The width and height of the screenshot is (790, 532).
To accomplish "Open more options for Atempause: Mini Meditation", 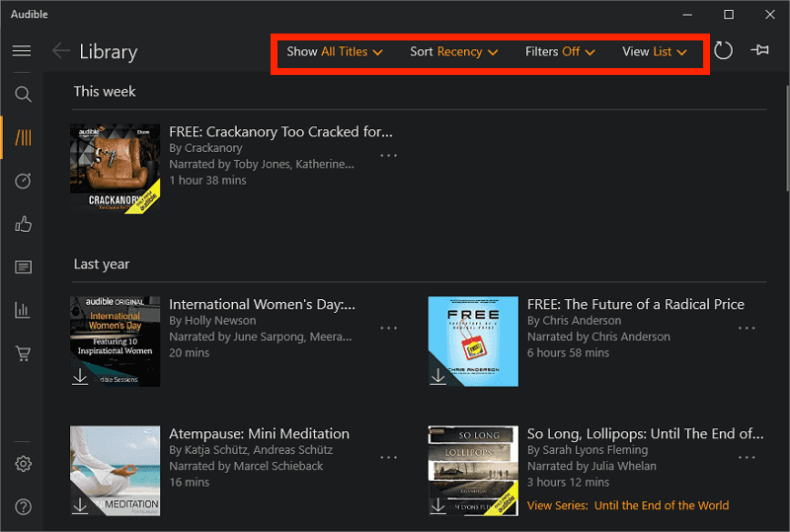I will click(x=388, y=457).
